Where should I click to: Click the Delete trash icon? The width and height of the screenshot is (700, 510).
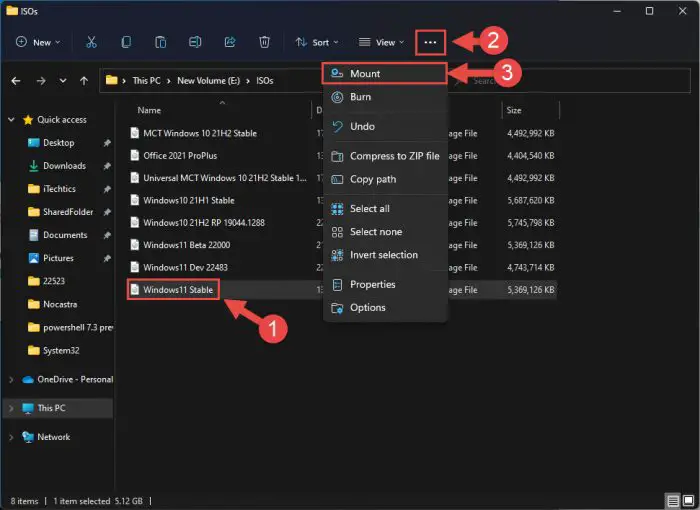point(264,42)
